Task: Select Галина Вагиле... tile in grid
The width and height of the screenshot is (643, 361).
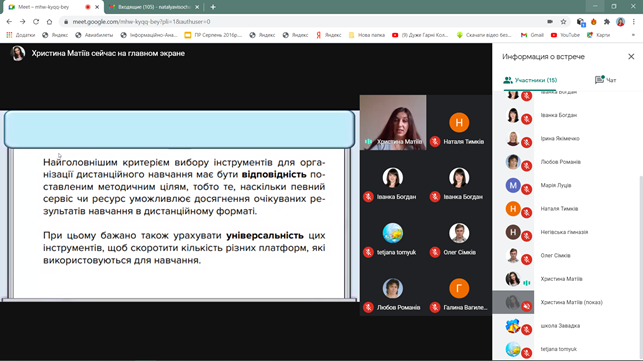Action: click(x=459, y=288)
